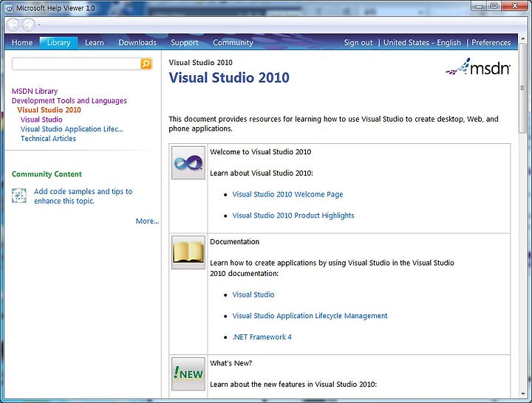Click the Back navigation arrow
532x403 pixels.
tap(13, 25)
